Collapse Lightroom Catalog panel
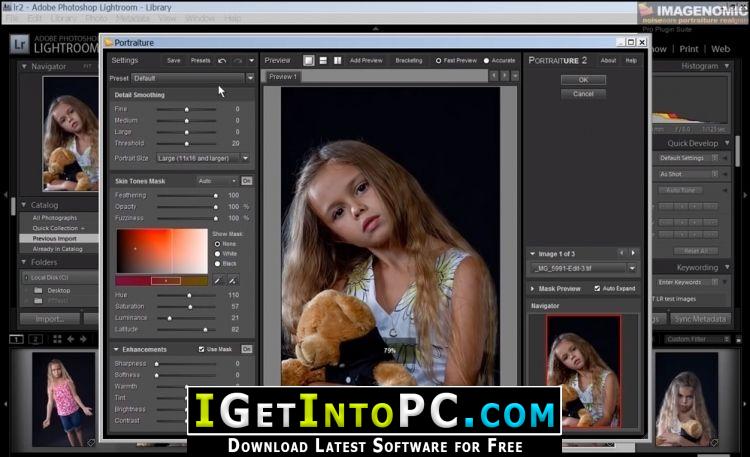The width and height of the screenshot is (750, 457). (x=24, y=205)
